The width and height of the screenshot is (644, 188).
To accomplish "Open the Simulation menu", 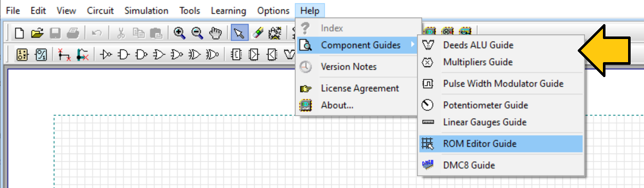I will click(146, 10).
